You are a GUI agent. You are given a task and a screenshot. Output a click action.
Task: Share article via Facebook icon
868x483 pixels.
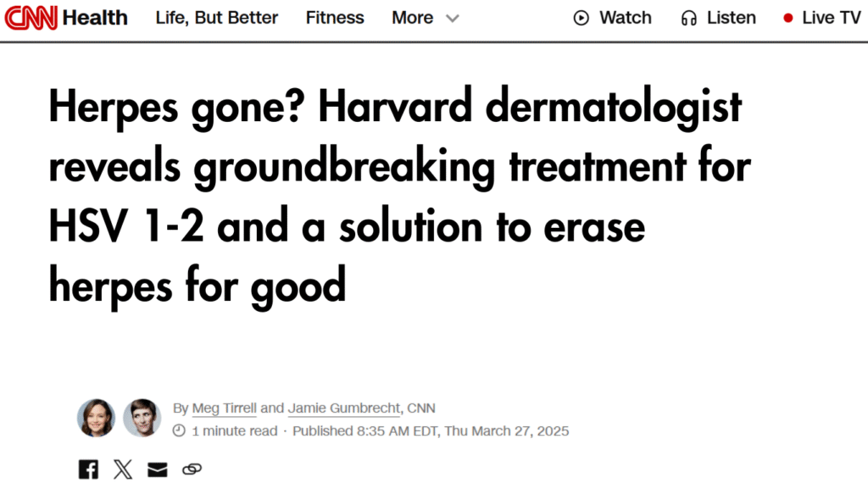[88, 469]
